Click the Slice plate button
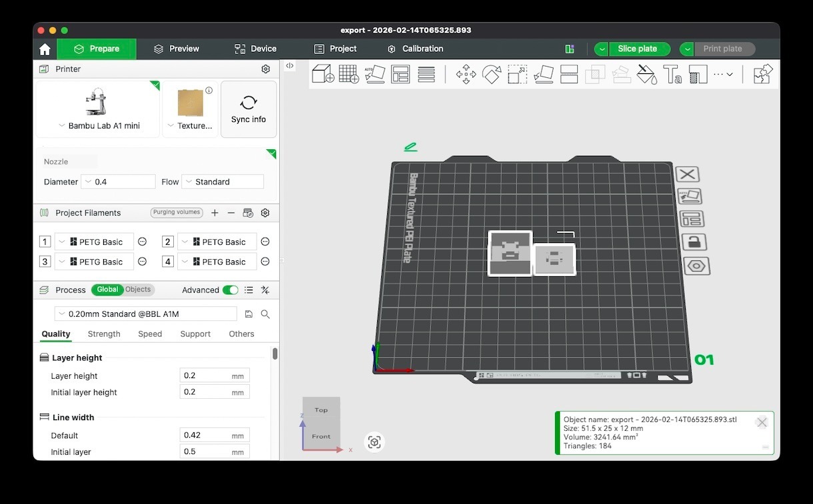This screenshot has height=504, width=813. pos(637,49)
